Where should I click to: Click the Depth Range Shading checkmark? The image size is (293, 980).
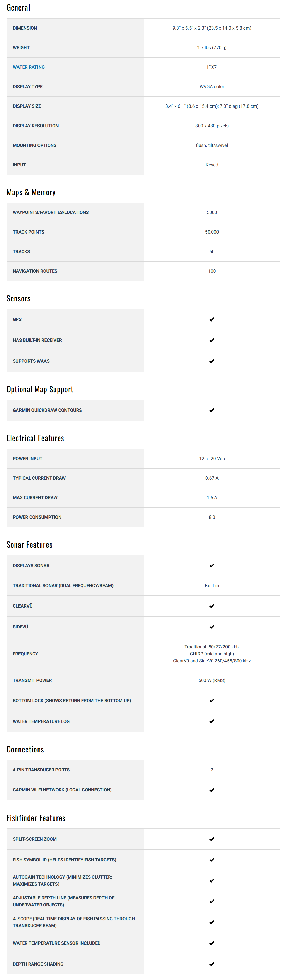[212, 964]
